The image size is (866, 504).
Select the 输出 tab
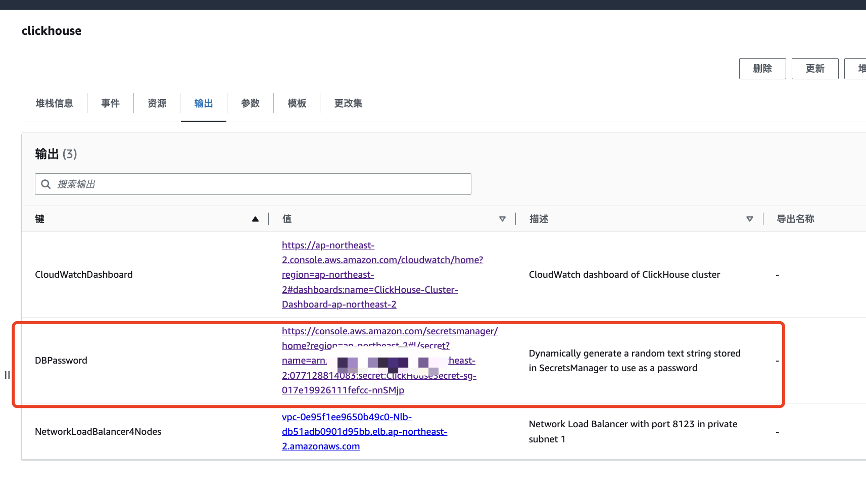tap(204, 104)
